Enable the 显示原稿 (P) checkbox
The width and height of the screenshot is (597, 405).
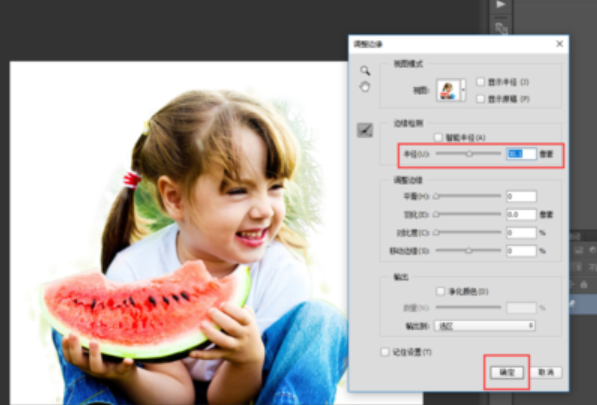(x=480, y=99)
